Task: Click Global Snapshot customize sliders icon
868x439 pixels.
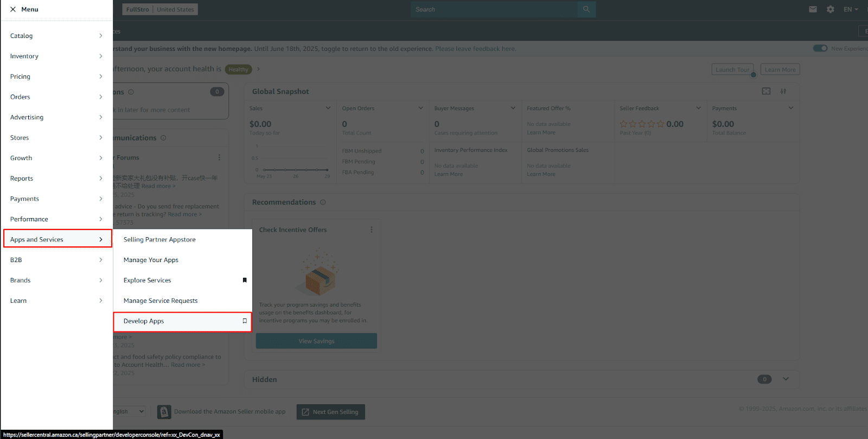Action: click(783, 91)
